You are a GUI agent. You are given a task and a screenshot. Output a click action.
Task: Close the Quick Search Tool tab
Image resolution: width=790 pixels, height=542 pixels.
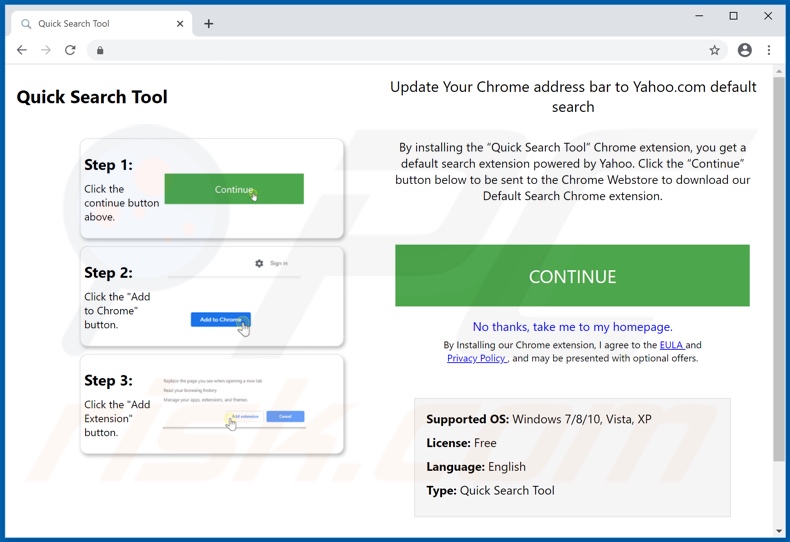coord(180,24)
